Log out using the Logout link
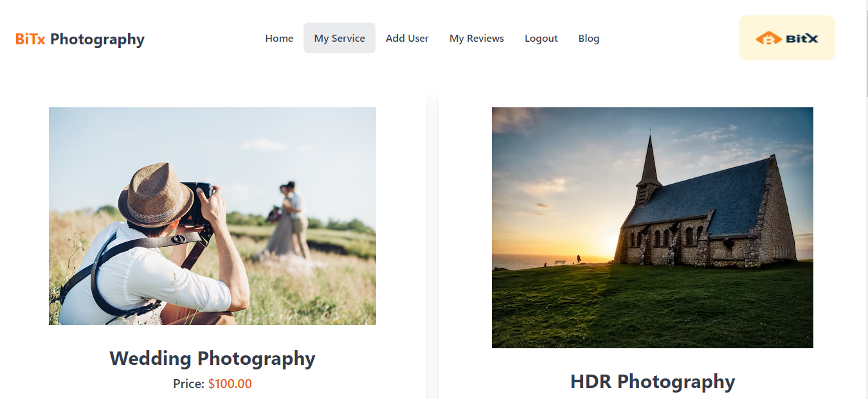This screenshot has width=868, height=399. coord(541,39)
